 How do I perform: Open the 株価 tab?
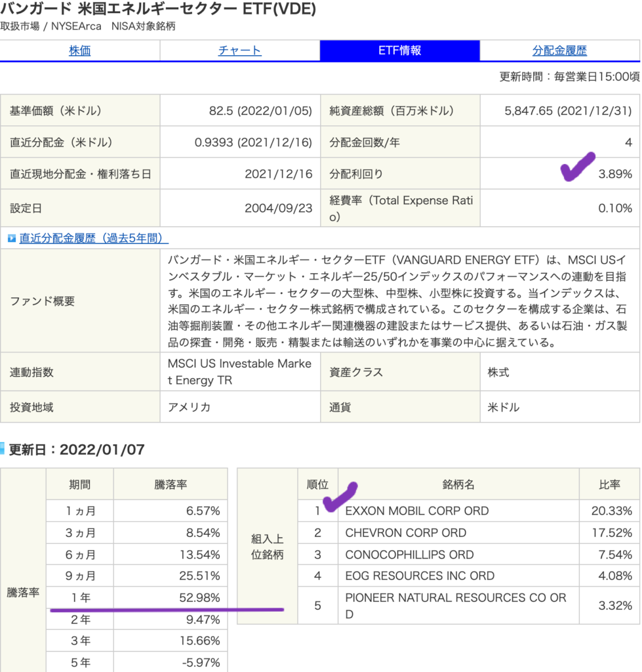pos(79,51)
